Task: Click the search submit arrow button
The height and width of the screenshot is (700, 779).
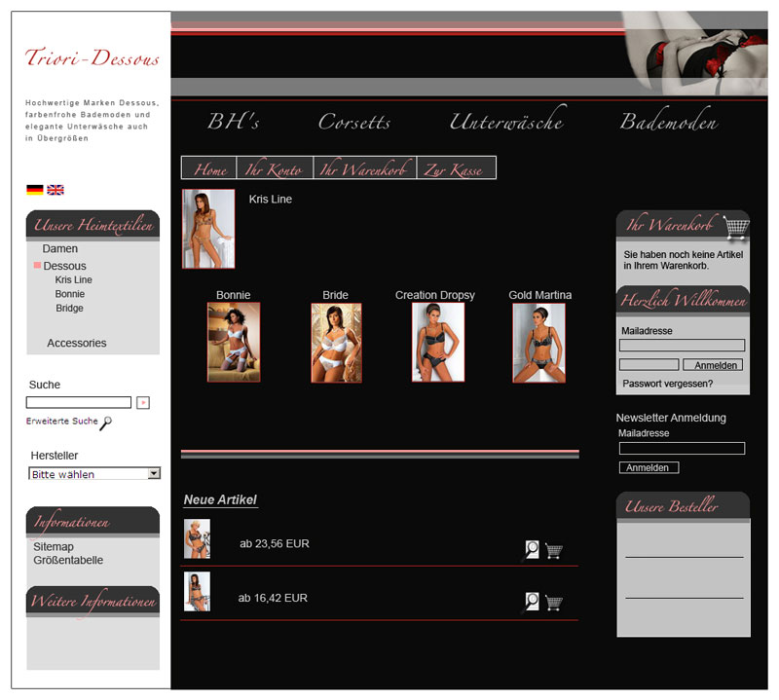Action: 143,402
